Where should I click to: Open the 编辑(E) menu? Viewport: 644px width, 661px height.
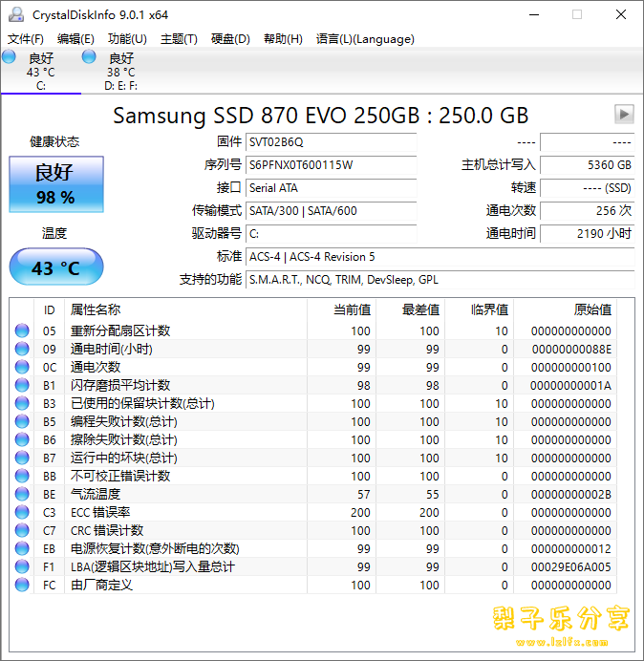75,39
